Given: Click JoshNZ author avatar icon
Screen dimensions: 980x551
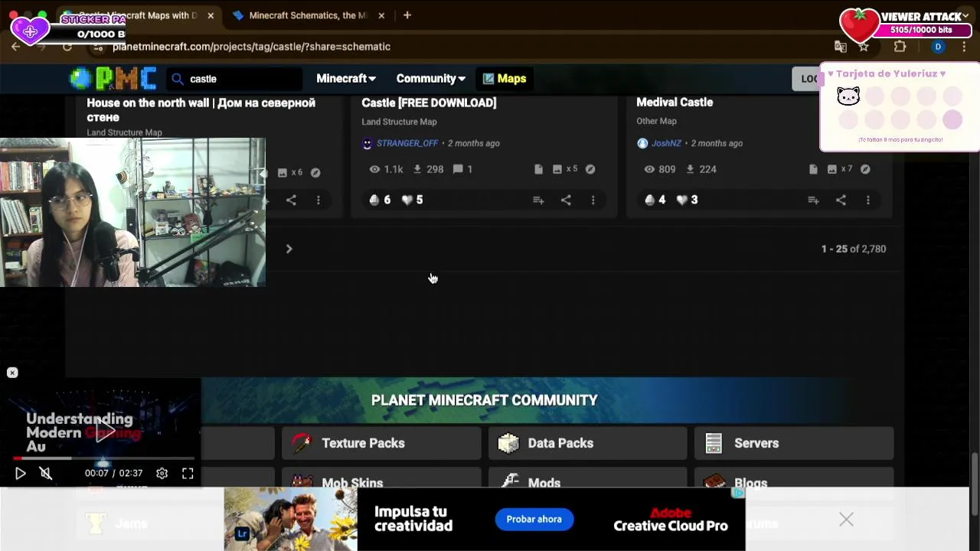Looking at the screenshot, I should (x=642, y=143).
